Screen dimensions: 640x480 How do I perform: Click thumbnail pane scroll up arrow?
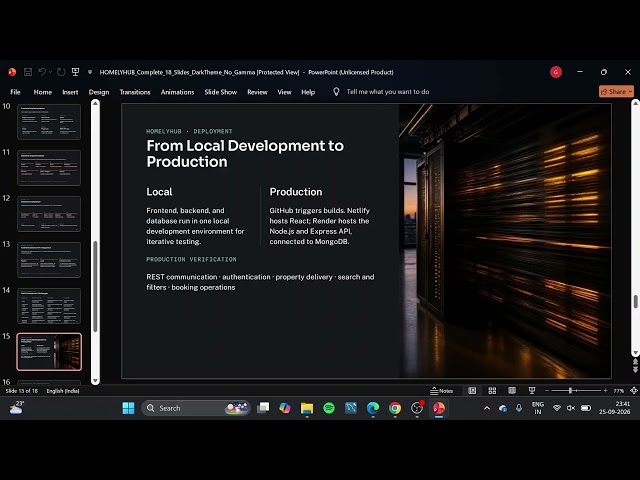(95, 104)
